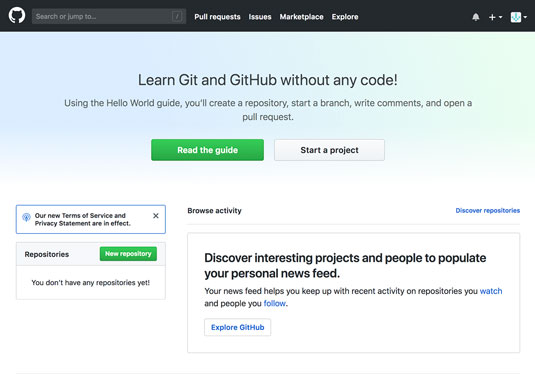Open the Issues page

point(260,17)
